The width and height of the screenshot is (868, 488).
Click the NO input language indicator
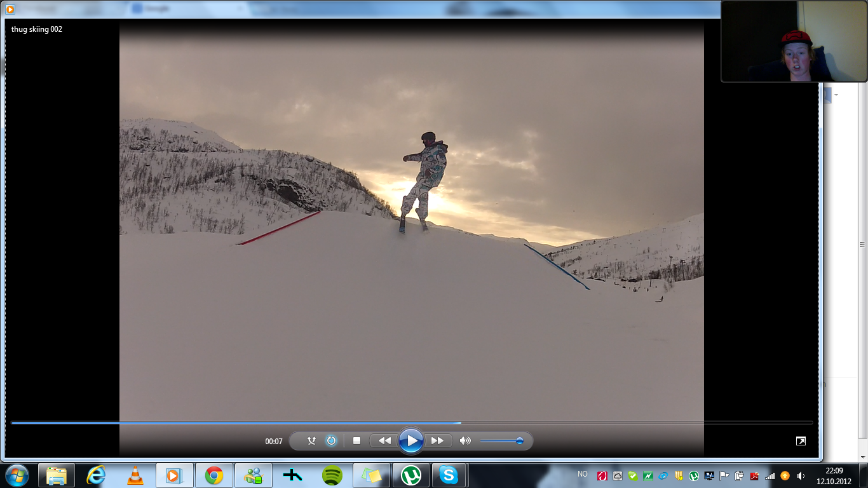582,474
